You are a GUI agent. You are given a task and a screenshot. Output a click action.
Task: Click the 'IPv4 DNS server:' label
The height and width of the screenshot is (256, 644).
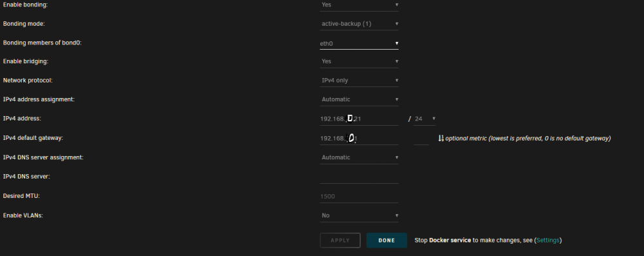[x=26, y=177]
